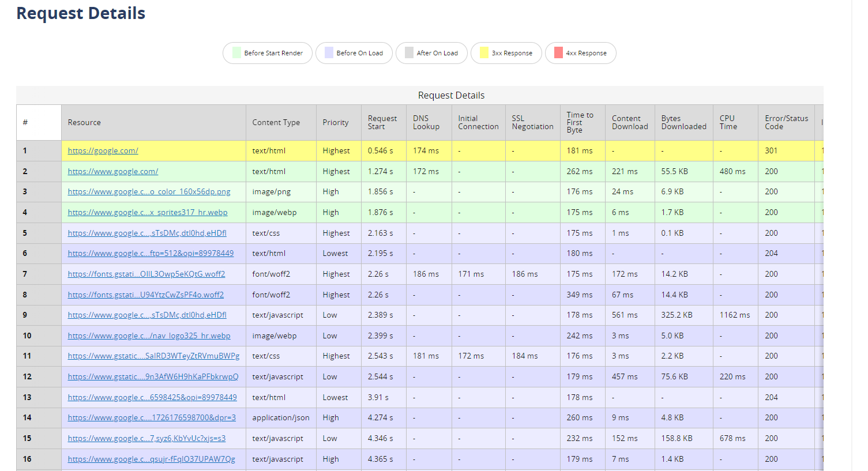Open the https://www.google.com/ resource link
This screenshot has height=471, width=868.
point(113,171)
